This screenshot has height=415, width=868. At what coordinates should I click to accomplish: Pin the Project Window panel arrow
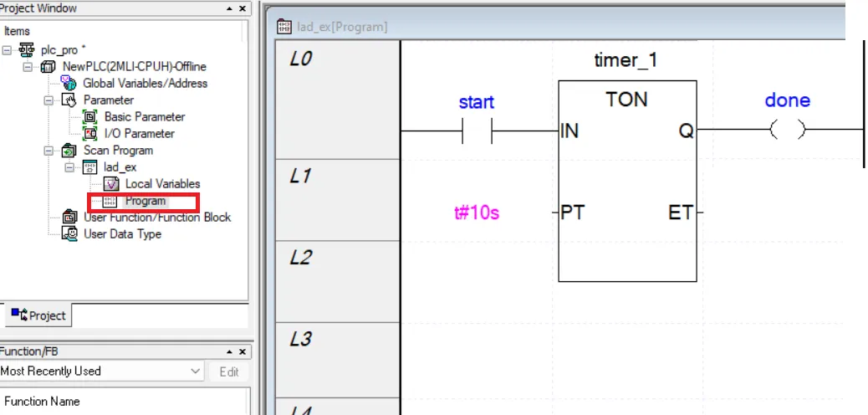[230, 9]
